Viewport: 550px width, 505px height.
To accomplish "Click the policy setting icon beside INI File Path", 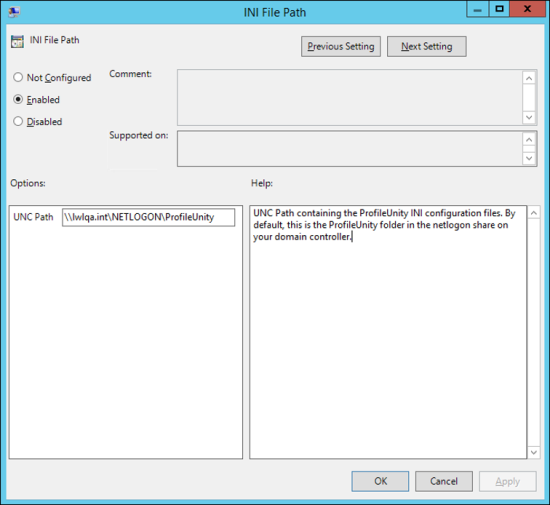I will [x=17, y=41].
